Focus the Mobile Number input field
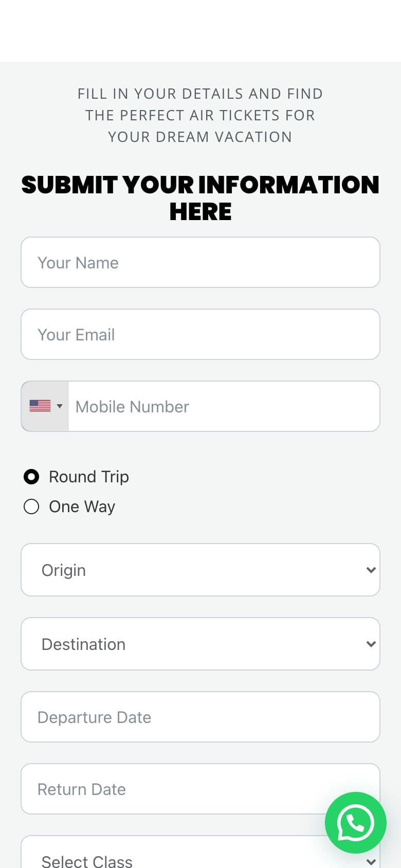 (224, 406)
